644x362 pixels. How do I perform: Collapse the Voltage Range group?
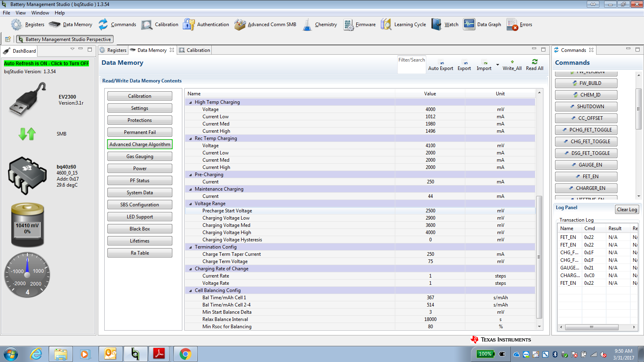[x=190, y=204]
